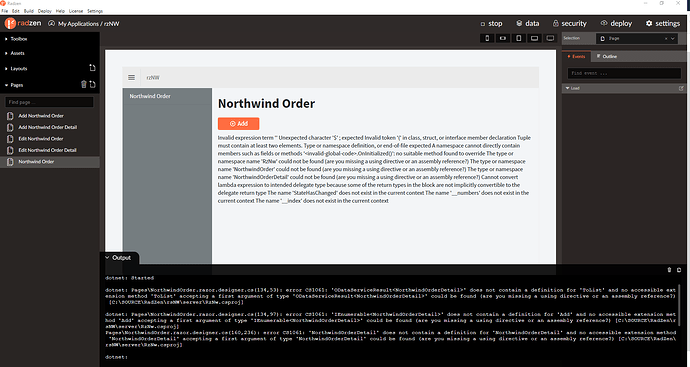
Task: Open the data sources section
Action: point(527,23)
